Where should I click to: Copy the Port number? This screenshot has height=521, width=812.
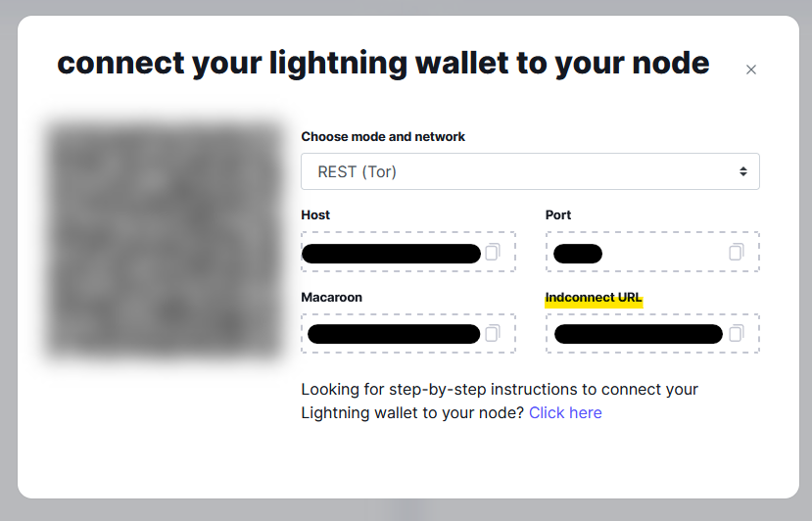pos(736,253)
